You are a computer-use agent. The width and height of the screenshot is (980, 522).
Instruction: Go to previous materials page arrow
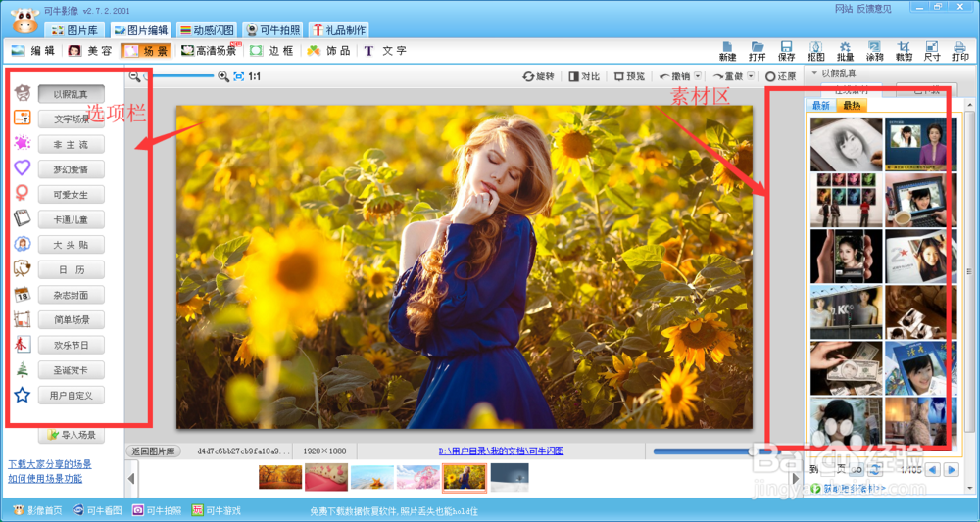(x=933, y=469)
